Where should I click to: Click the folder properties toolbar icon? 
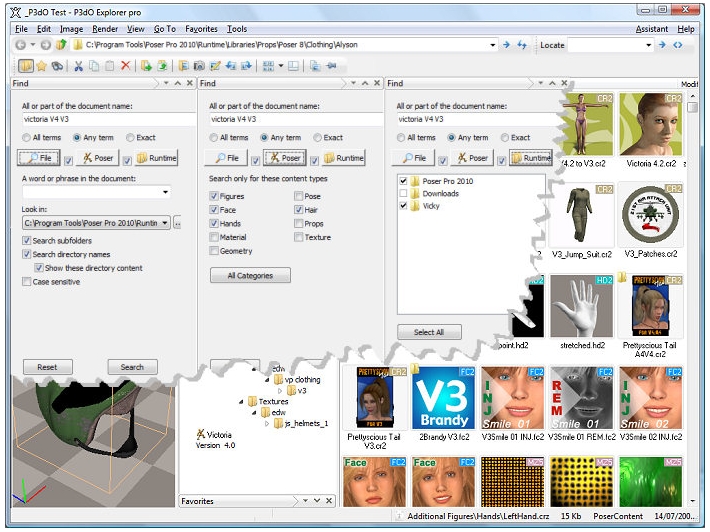point(183,66)
